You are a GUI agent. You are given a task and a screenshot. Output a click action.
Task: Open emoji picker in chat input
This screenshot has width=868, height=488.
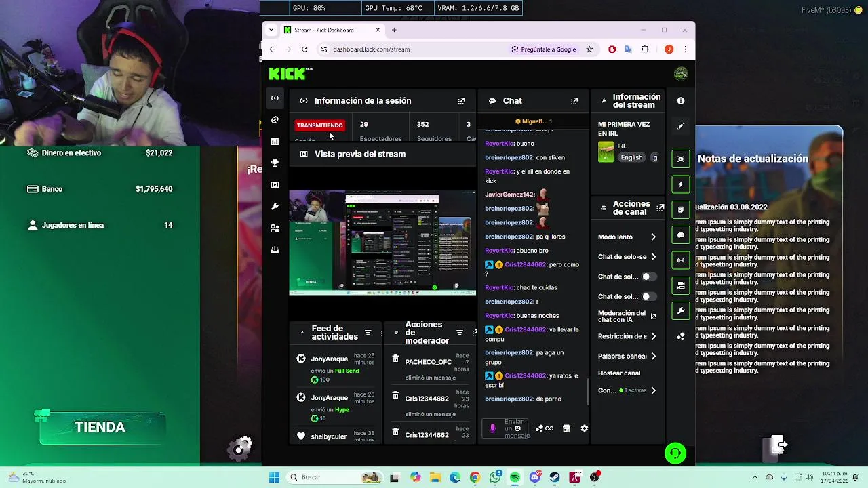pyautogui.click(x=517, y=428)
